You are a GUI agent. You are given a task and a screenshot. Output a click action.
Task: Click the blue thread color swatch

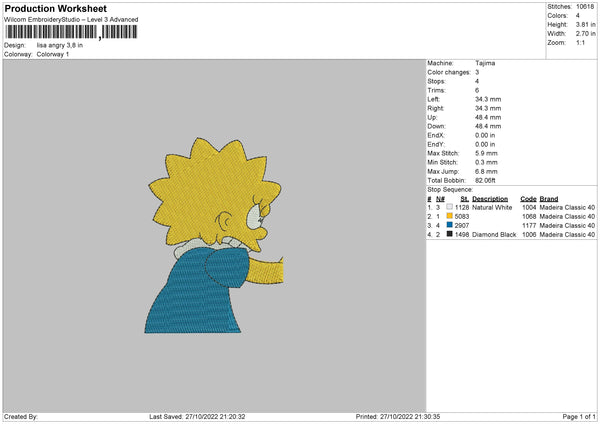point(449,225)
